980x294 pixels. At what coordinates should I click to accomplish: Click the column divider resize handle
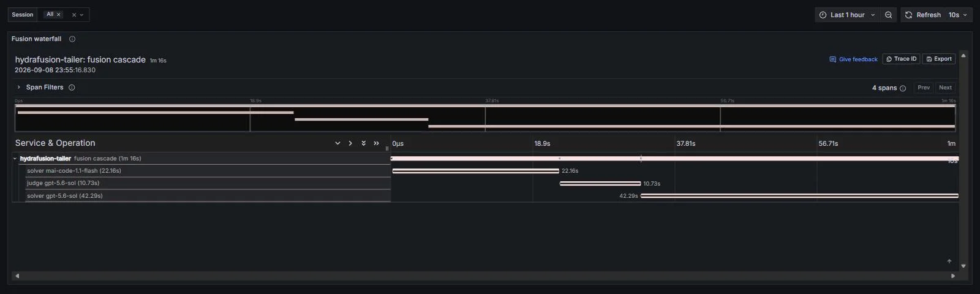pyautogui.click(x=387, y=148)
